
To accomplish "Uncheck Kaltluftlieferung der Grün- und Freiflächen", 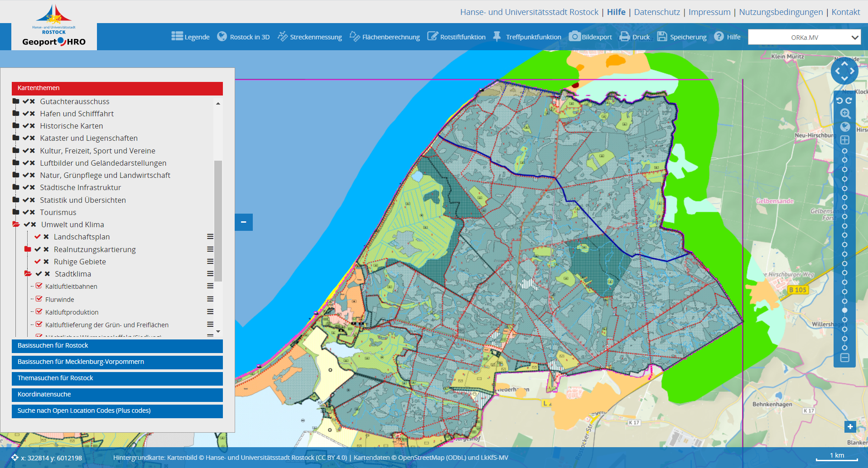I will click(x=39, y=325).
